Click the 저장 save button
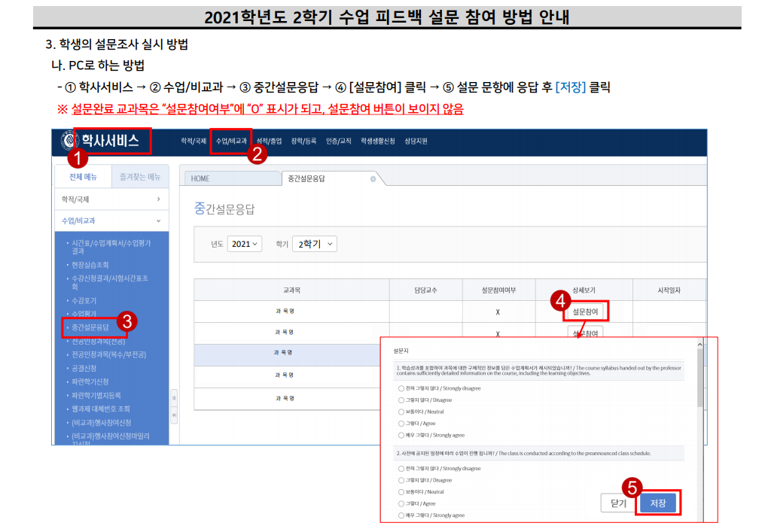Screen dimensions: 768x532 coord(657,503)
